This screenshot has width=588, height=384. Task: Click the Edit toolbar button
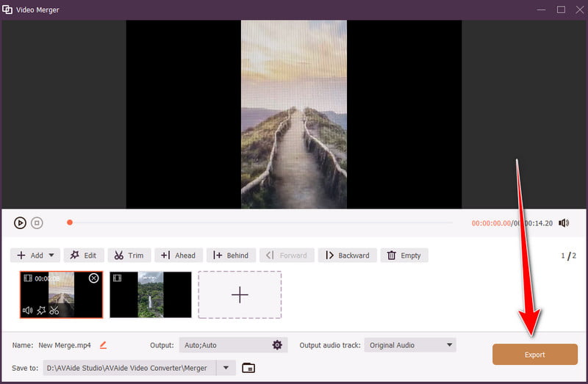coord(83,256)
